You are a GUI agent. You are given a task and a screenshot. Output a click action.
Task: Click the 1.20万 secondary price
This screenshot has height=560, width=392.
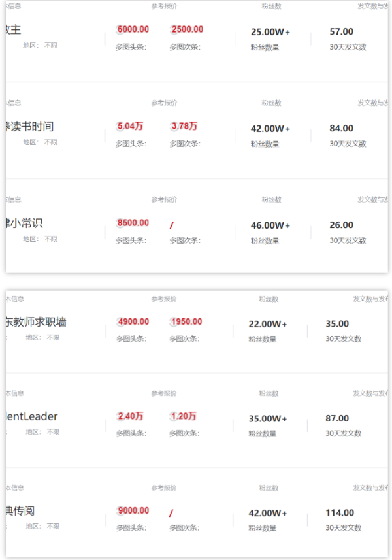point(184,416)
